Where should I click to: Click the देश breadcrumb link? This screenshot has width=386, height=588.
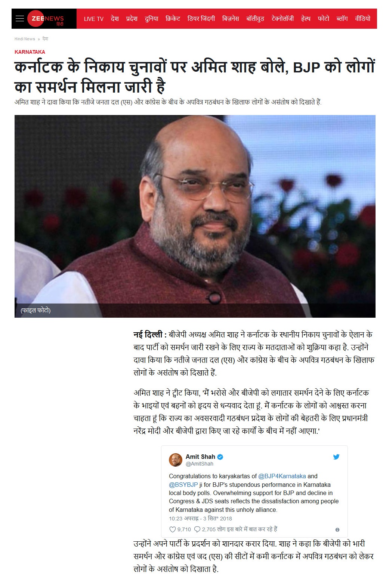pyautogui.click(x=45, y=39)
